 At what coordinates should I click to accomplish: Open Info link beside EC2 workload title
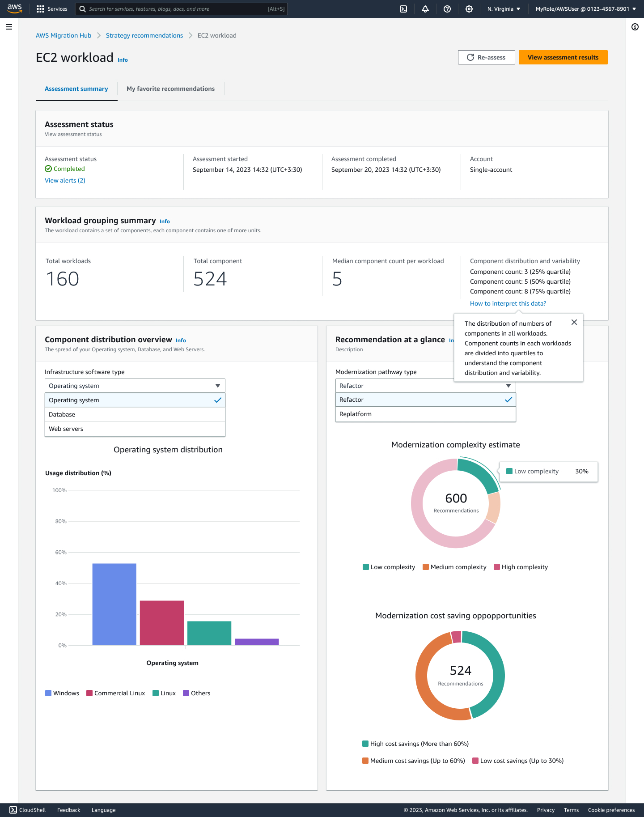[123, 60]
